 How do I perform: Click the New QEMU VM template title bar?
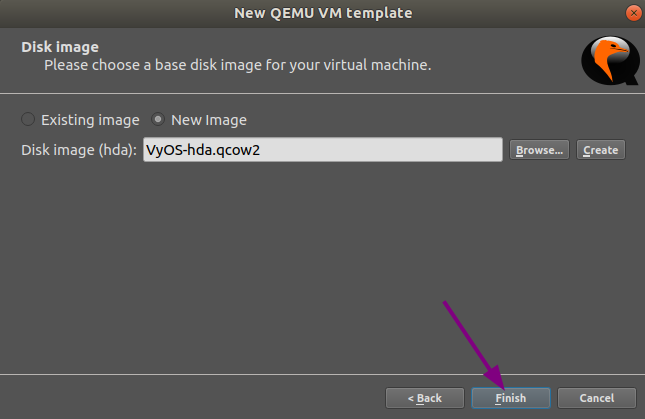coord(322,13)
